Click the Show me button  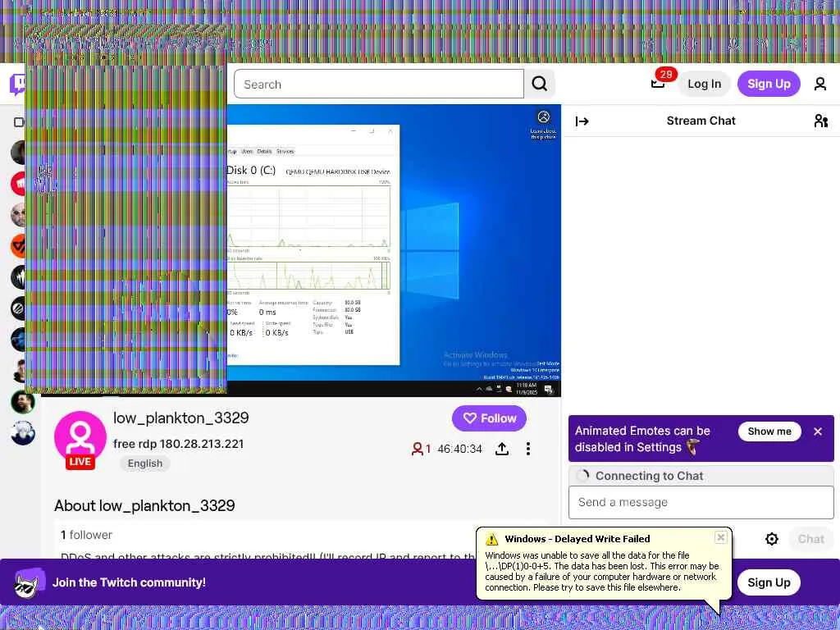click(x=769, y=431)
